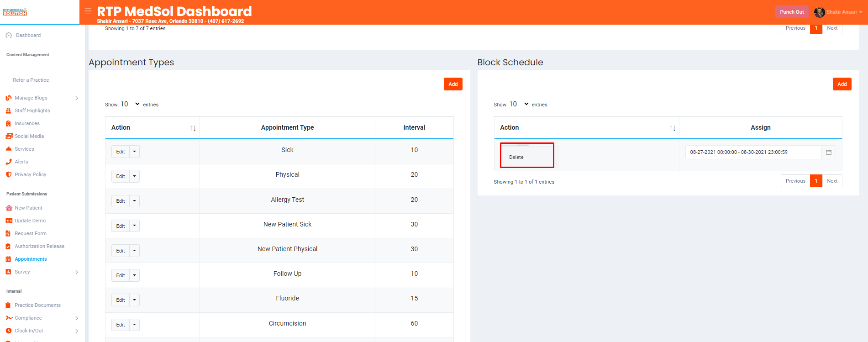The image size is (868, 342).
Task: Click the RTP Medical Solution logo
Action: (15, 12)
